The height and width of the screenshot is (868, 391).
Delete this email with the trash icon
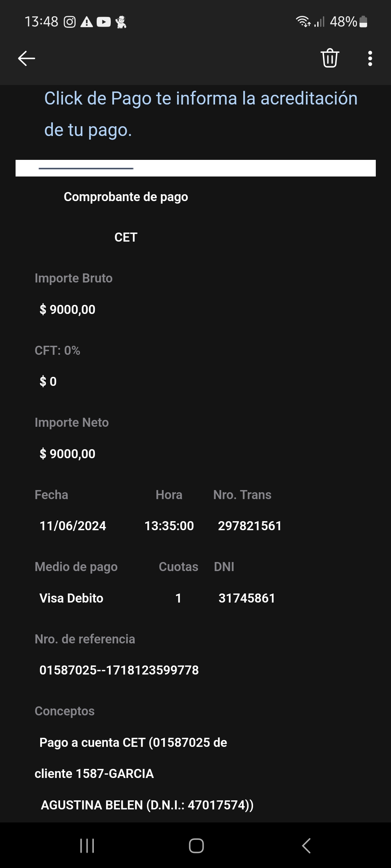[x=329, y=58]
